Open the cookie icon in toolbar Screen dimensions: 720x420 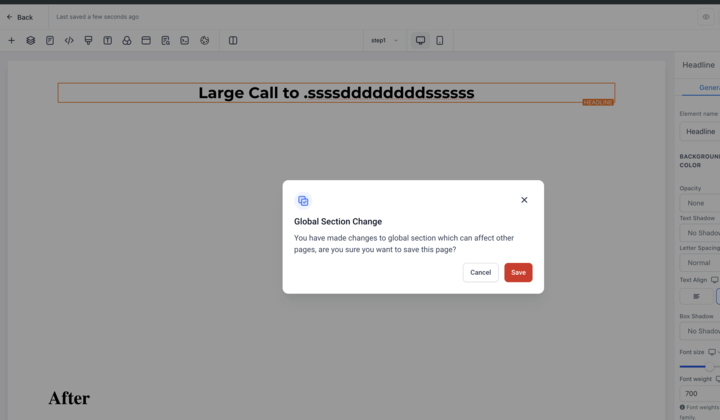coord(204,40)
